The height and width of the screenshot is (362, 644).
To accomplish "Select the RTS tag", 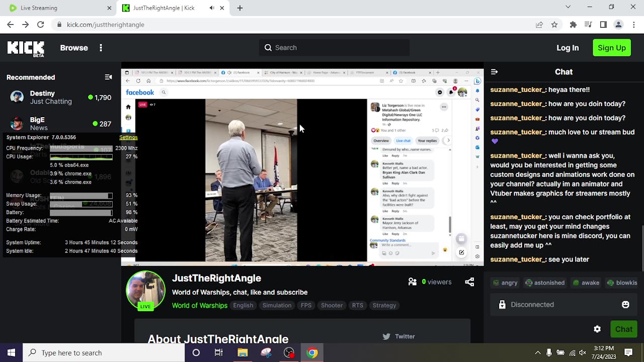I will tap(358, 305).
